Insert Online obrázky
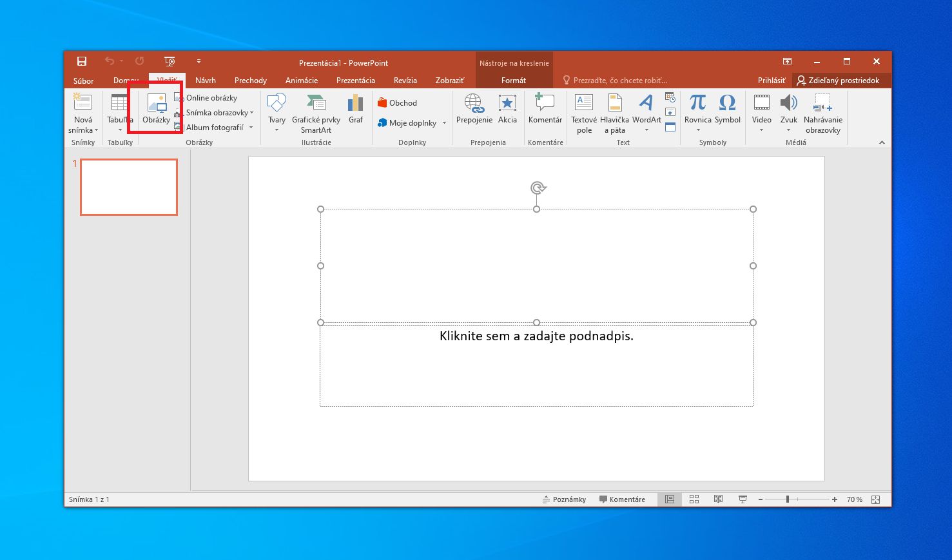The width and height of the screenshot is (952, 560). point(206,98)
